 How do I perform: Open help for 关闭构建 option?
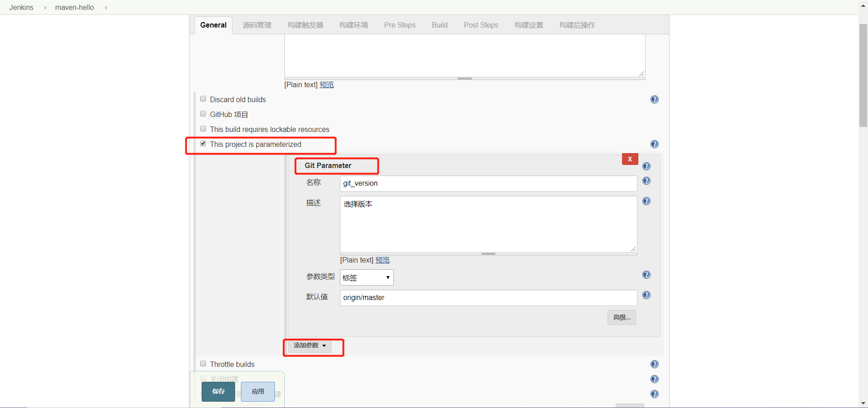pos(654,379)
